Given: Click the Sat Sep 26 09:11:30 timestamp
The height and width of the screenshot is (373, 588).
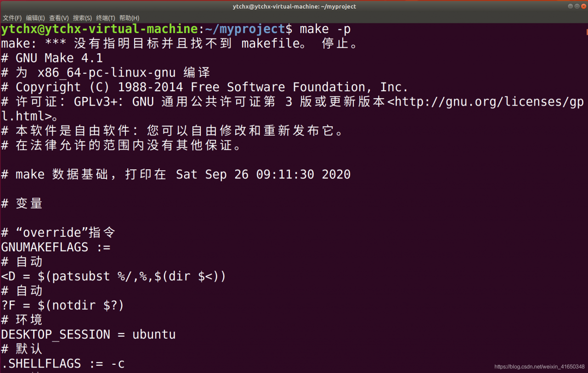Looking at the screenshot, I should [263, 174].
